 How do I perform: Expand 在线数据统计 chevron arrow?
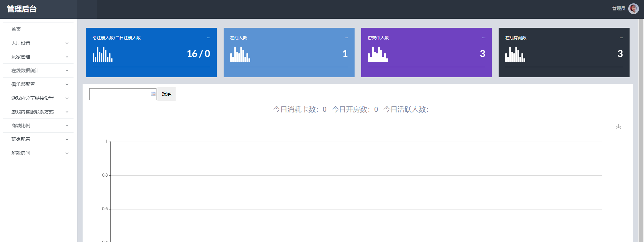(x=67, y=70)
